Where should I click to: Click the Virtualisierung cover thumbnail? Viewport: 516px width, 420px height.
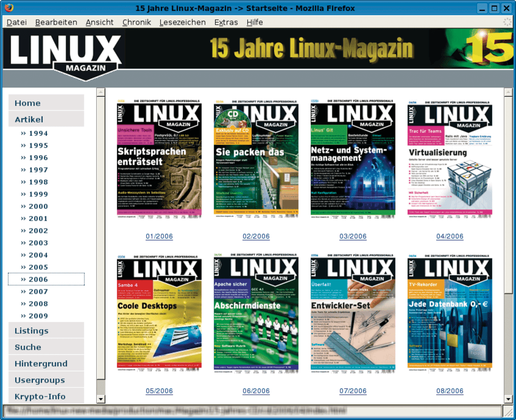[450, 159]
